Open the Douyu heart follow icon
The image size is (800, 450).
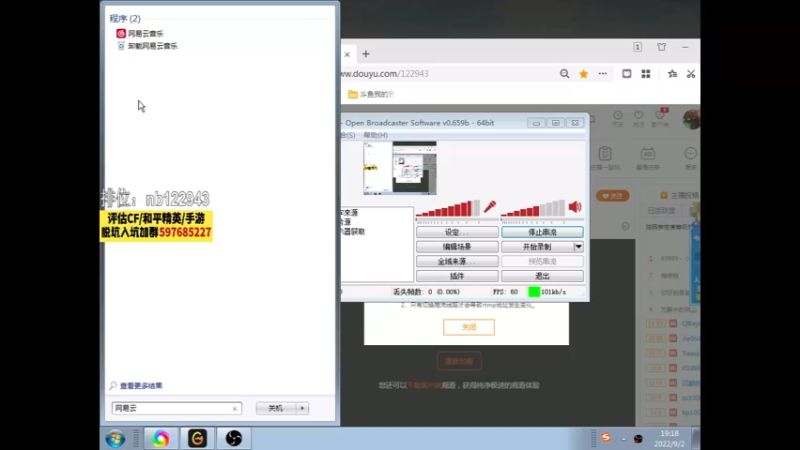pyautogui.click(x=638, y=119)
